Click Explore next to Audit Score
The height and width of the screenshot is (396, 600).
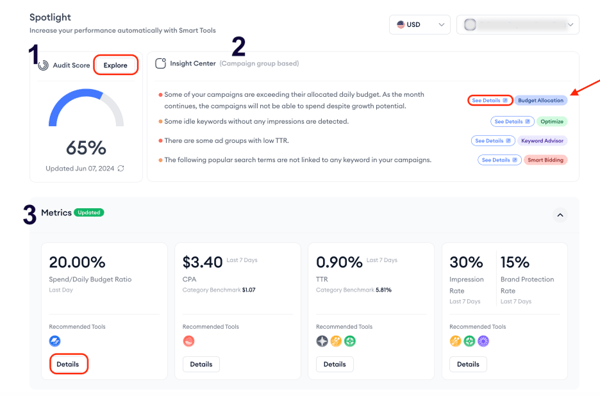point(116,65)
